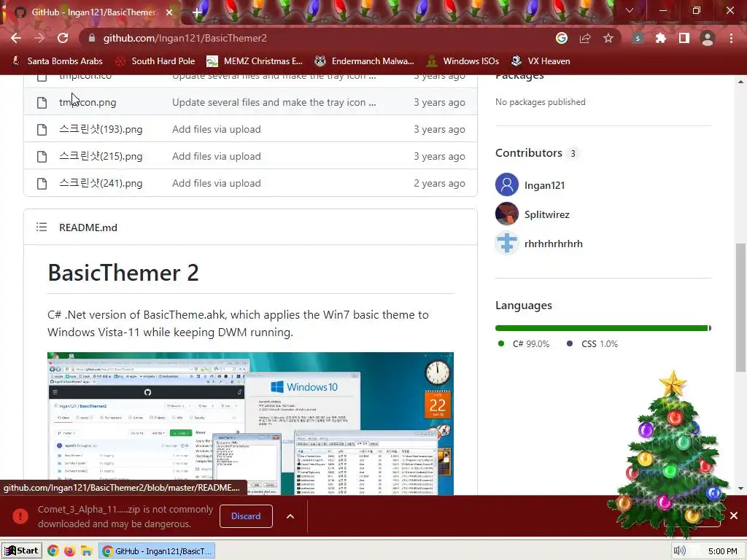Open Endermanch Malware bookmark
The width and height of the screenshot is (747, 560).
[365, 61]
